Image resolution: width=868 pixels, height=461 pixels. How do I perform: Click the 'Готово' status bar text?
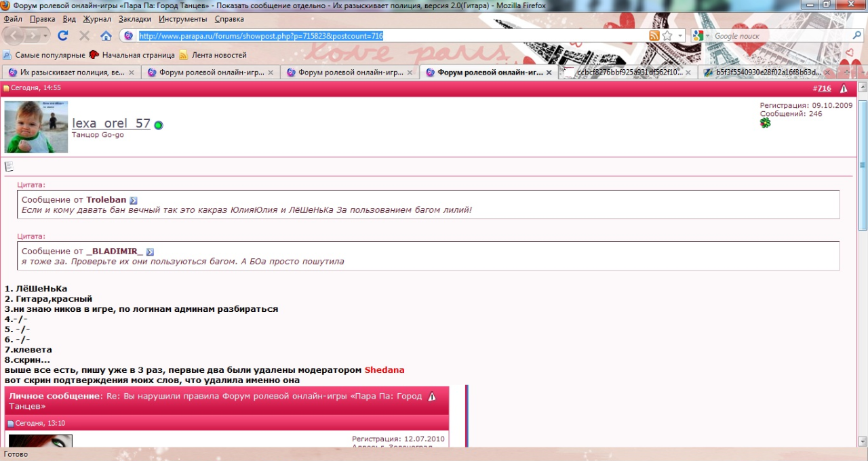pos(16,454)
